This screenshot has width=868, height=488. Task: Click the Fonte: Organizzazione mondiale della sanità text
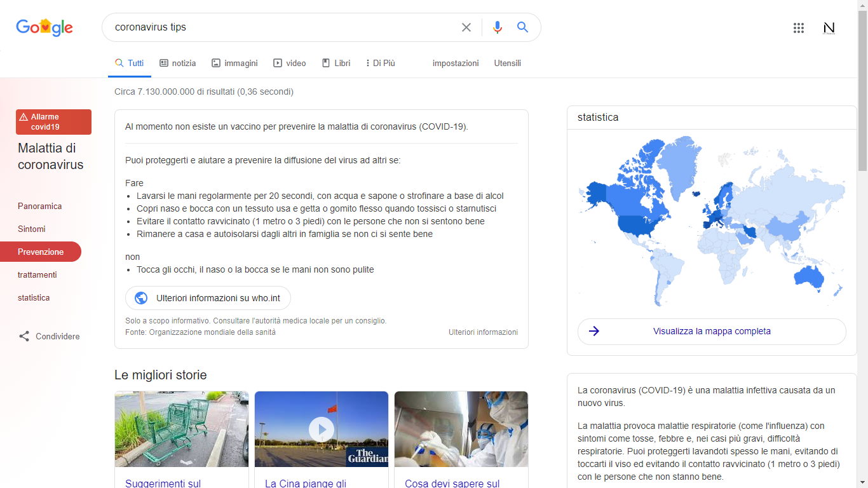pyautogui.click(x=201, y=332)
